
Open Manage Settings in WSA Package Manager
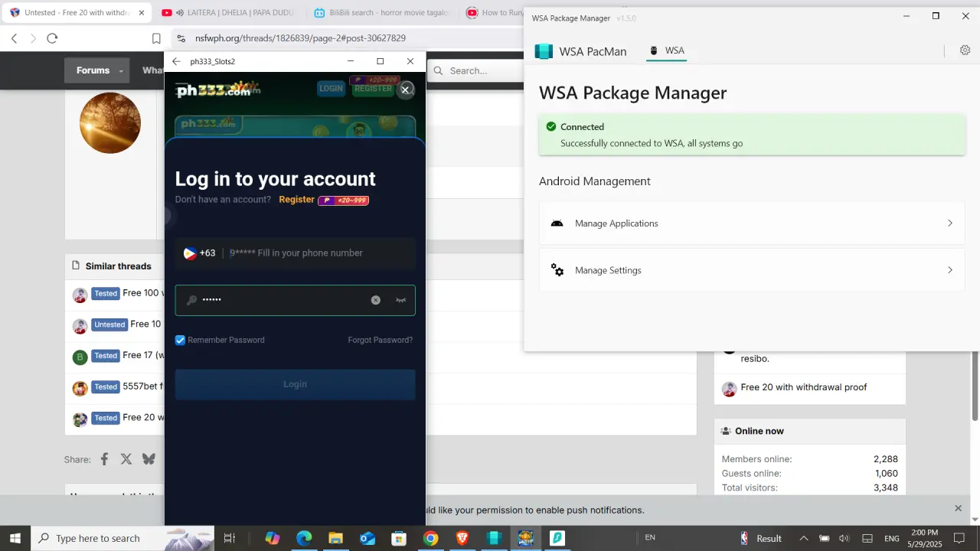(752, 270)
